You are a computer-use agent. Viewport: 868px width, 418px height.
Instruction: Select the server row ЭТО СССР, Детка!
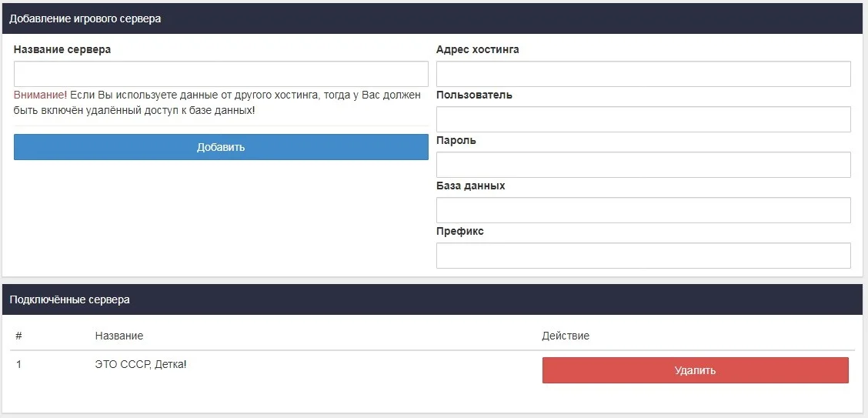141,364
